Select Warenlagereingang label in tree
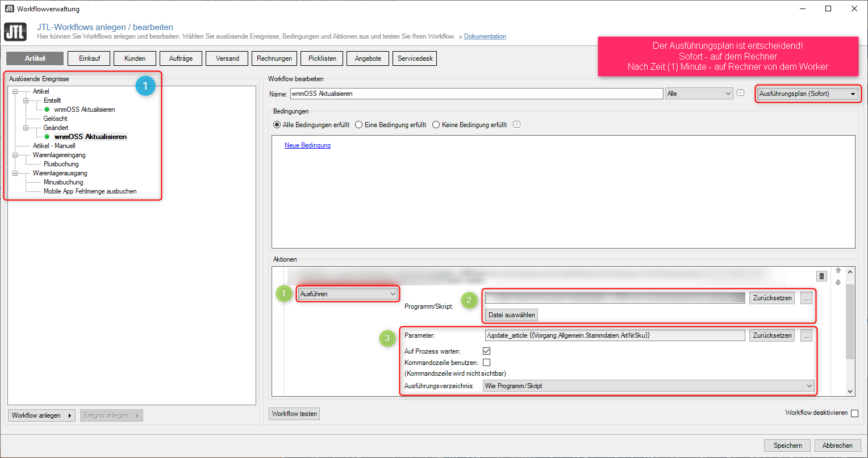The height and width of the screenshot is (458, 868). coord(59,155)
